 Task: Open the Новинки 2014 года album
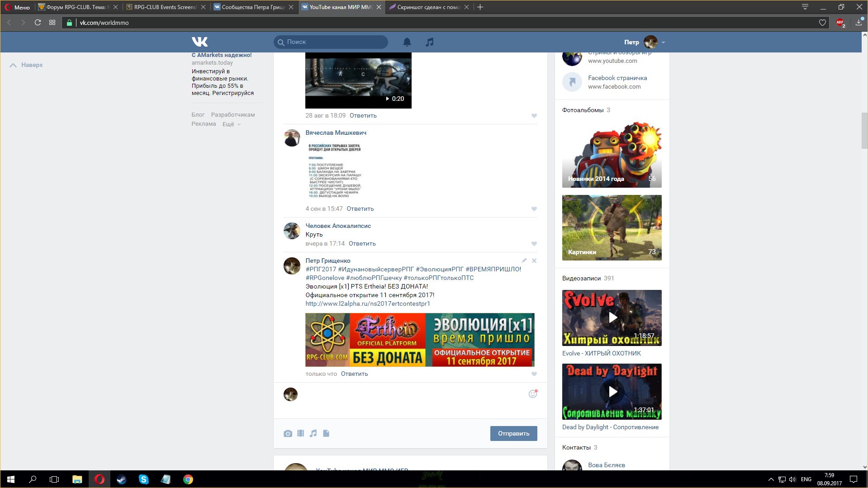(612, 154)
